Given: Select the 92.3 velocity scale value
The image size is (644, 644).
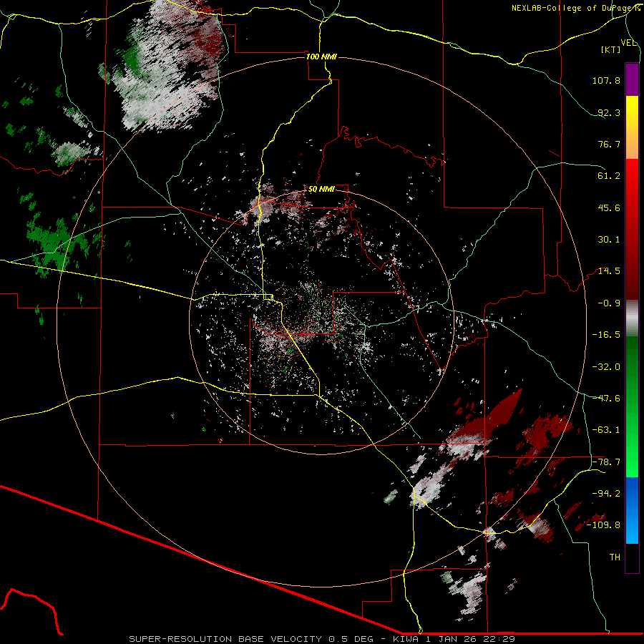Looking at the screenshot, I should [609, 112].
